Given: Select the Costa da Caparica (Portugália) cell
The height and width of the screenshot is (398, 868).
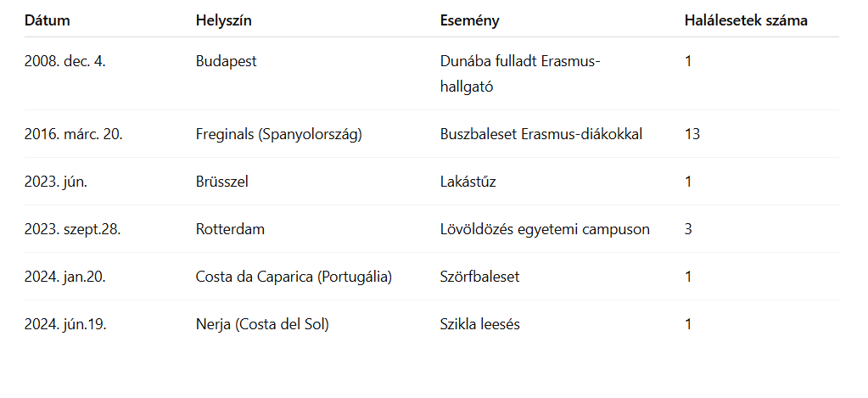Looking at the screenshot, I should 294,277.
